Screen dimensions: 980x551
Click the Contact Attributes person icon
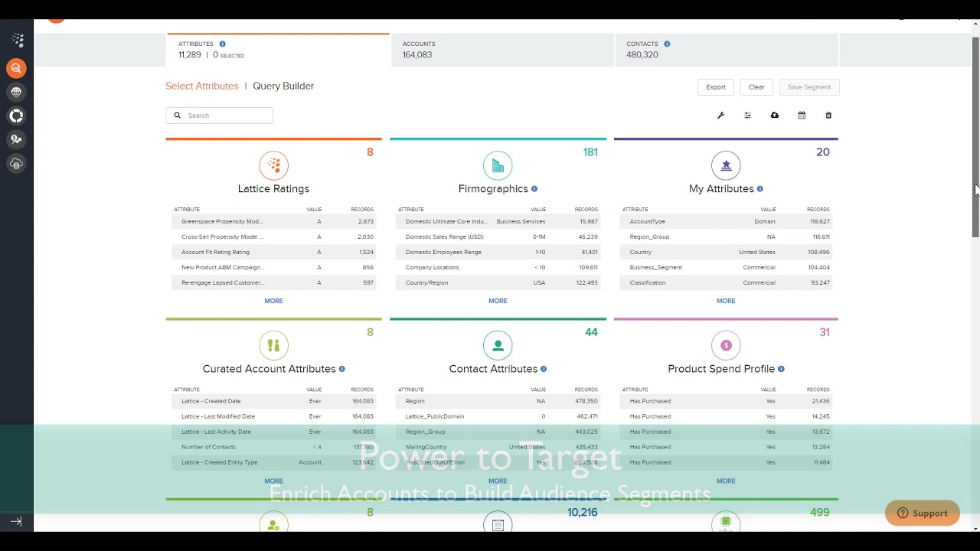tap(498, 345)
